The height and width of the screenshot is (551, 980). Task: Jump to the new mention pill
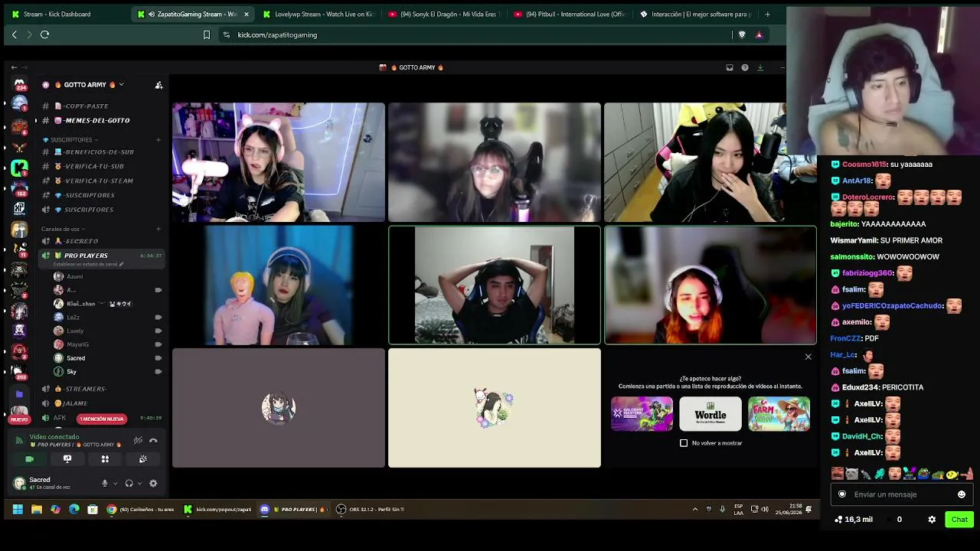101,419
